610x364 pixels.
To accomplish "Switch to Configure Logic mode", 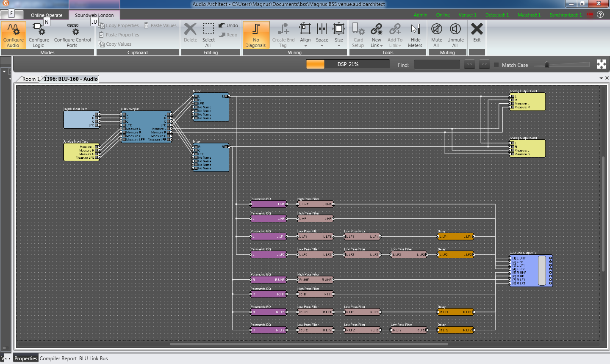I will (39, 35).
